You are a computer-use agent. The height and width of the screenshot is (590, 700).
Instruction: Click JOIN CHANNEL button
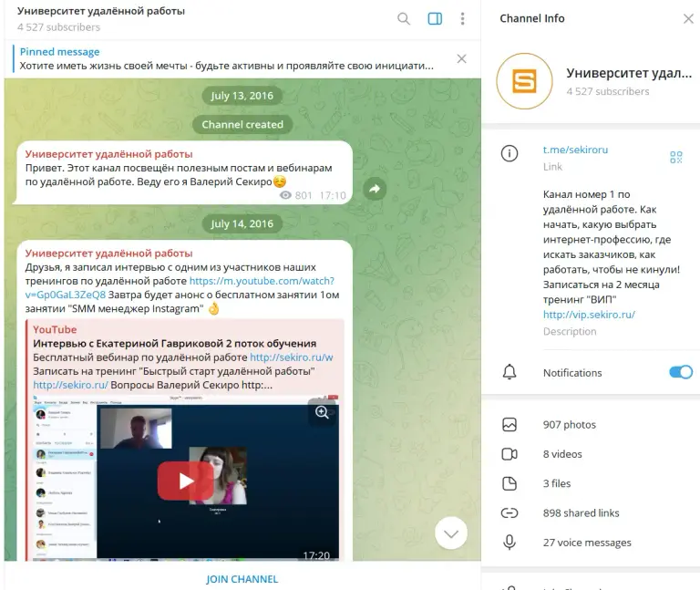pos(242,579)
